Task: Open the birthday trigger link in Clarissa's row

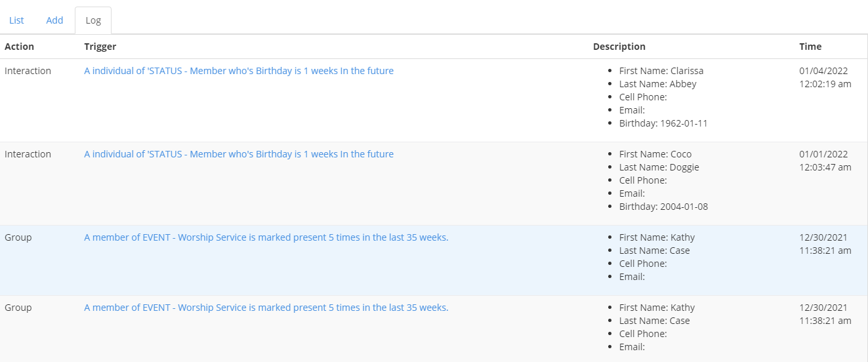Action: [239, 71]
